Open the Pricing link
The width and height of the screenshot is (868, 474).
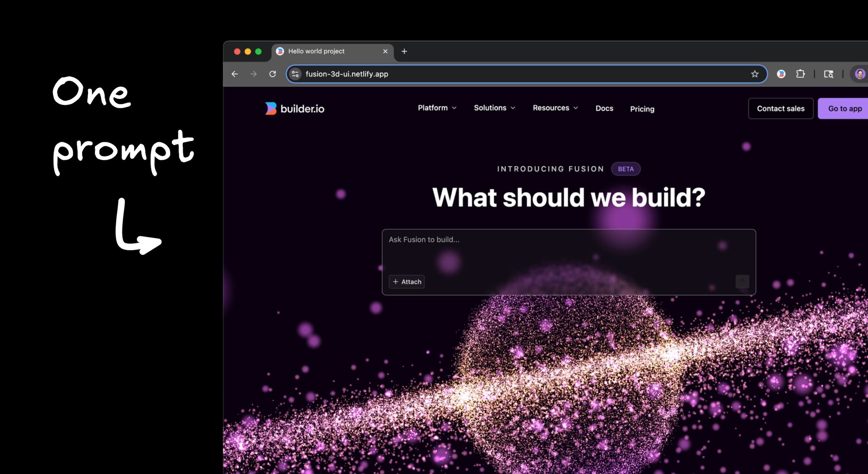642,109
